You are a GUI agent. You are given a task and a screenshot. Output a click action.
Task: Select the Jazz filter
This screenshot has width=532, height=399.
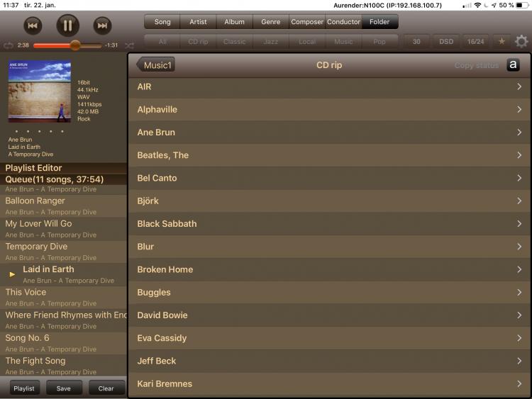tap(271, 42)
